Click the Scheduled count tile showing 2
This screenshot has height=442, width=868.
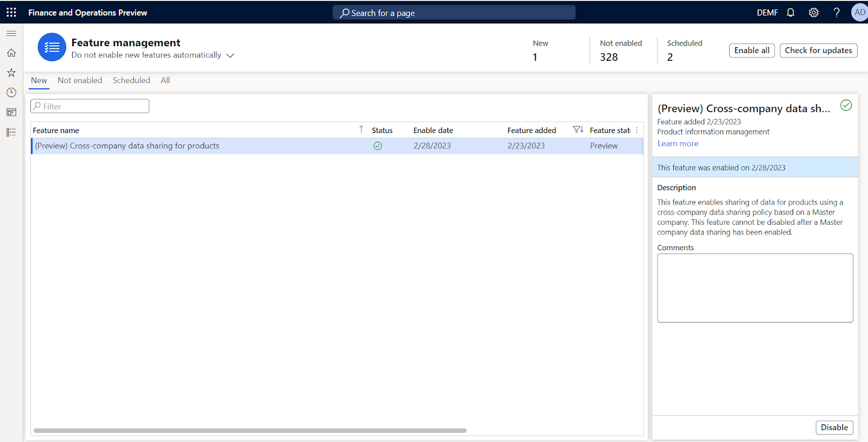pyautogui.click(x=685, y=50)
